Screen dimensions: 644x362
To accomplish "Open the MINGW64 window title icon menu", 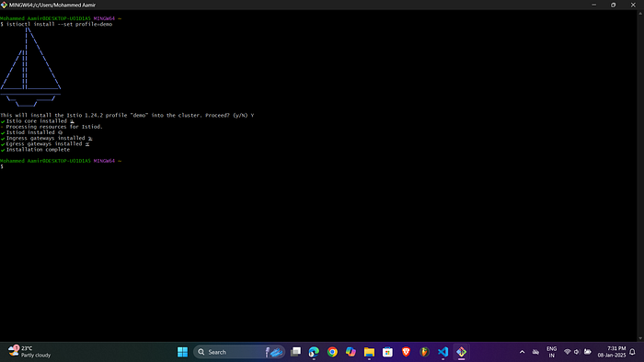I will coord(4,5).
